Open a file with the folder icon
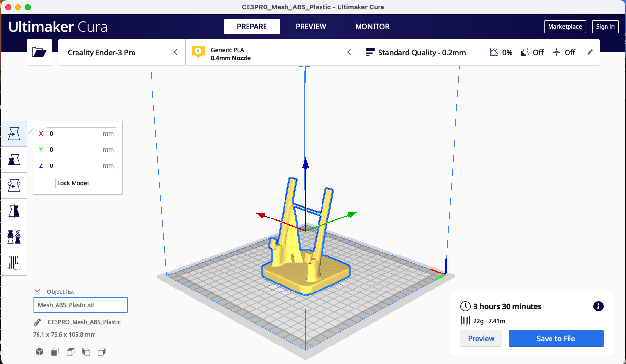Viewport: 626px width, 364px height. tap(39, 52)
